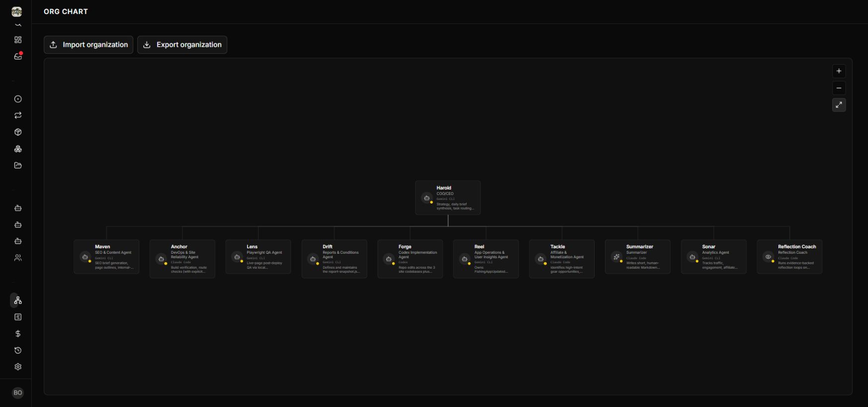This screenshot has height=407, width=868.
Task: Open the history clock icon in sidebar
Action: pyautogui.click(x=18, y=350)
